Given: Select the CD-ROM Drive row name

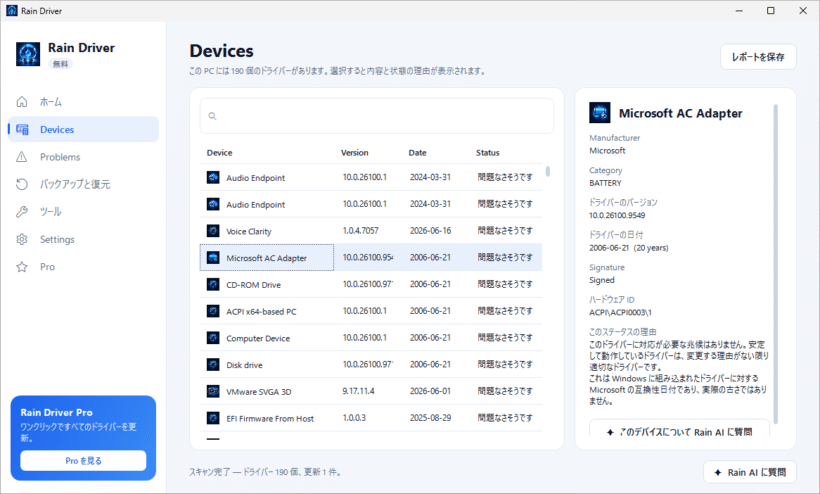Looking at the screenshot, I should (x=254, y=284).
